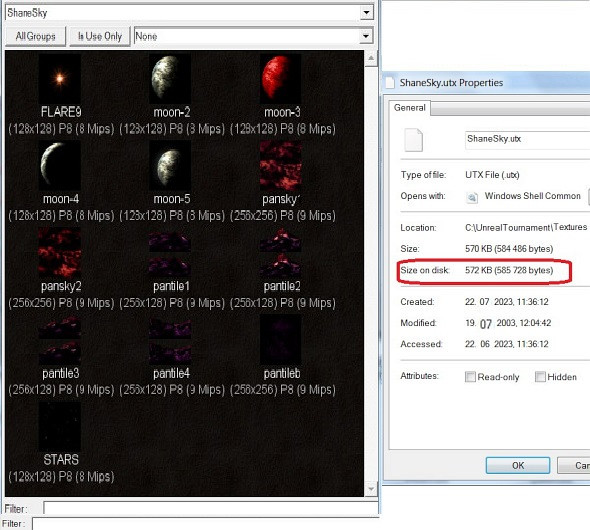Screen dimensions: 590x530
Task: Click the '(128x128) P8 (8 Mips)' info under STARS
Action: 61,477
